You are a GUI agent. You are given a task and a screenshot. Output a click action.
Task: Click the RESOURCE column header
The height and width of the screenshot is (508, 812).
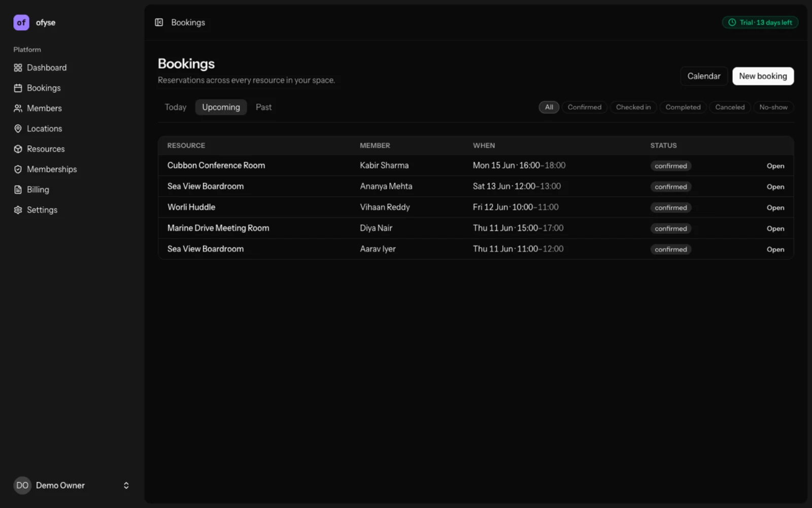[186, 146]
